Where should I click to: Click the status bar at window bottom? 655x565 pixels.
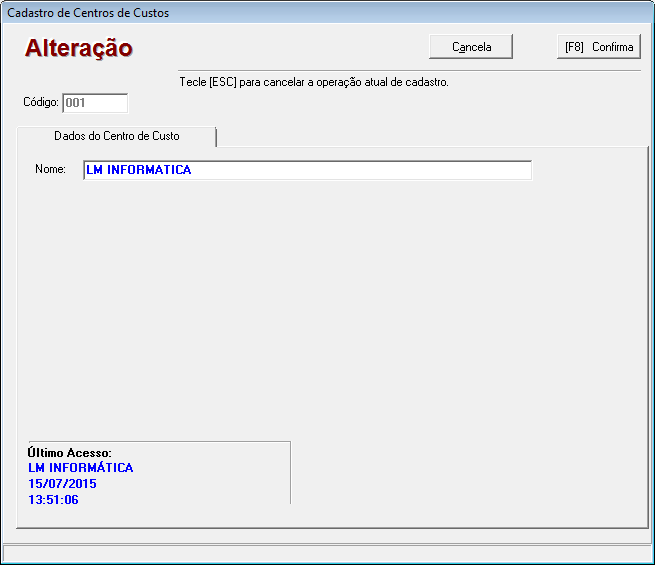pyautogui.click(x=327, y=553)
